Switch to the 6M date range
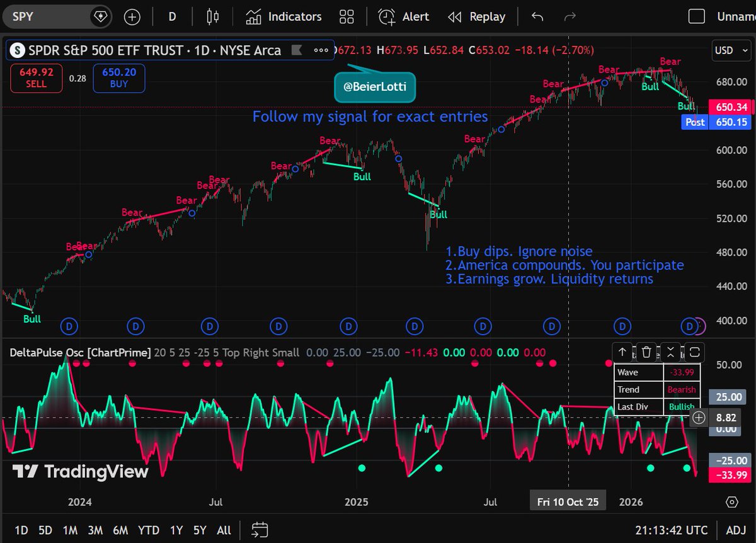756x543 pixels. (x=120, y=530)
